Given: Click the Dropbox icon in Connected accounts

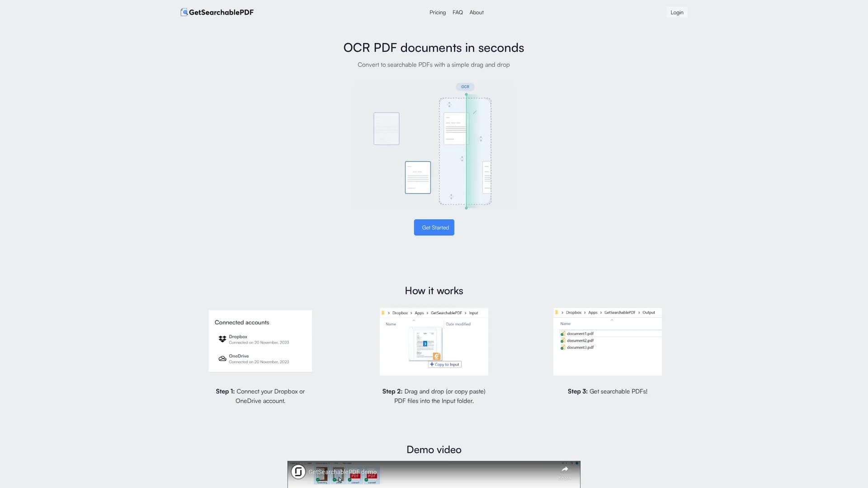Looking at the screenshot, I should (x=222, y=339).
